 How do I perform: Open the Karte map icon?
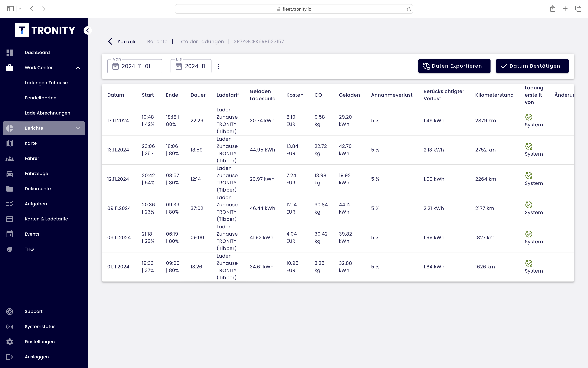click(x=9, y=143)
